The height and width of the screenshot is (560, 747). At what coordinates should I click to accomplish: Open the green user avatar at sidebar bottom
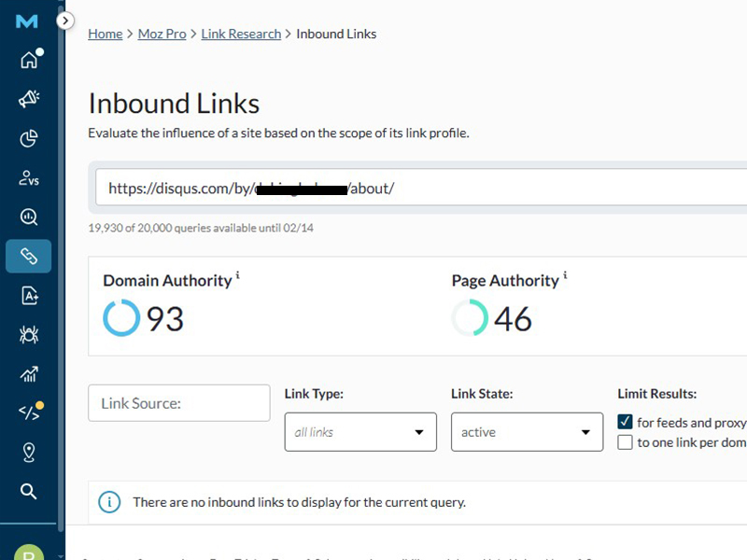coord(29,553)
